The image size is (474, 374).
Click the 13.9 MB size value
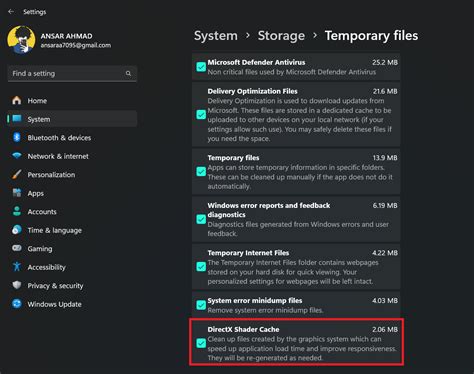point(385,158)
